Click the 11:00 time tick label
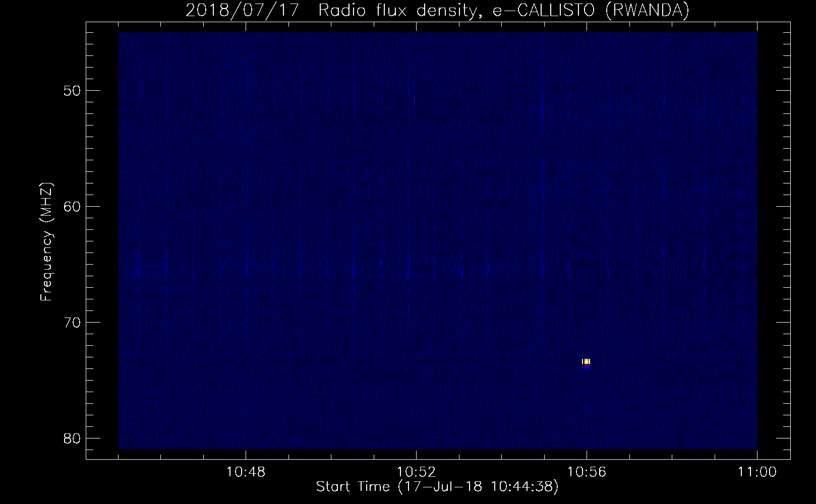 757,472
